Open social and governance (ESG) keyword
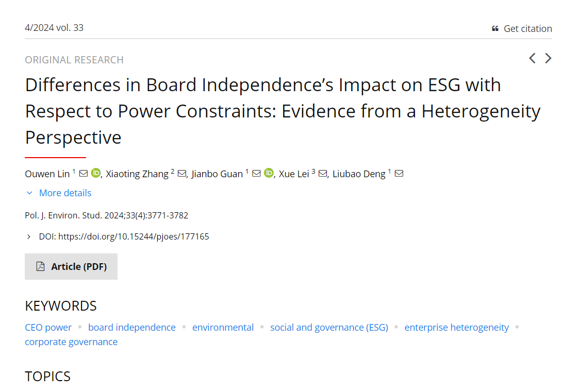 [x=329, y=328]
